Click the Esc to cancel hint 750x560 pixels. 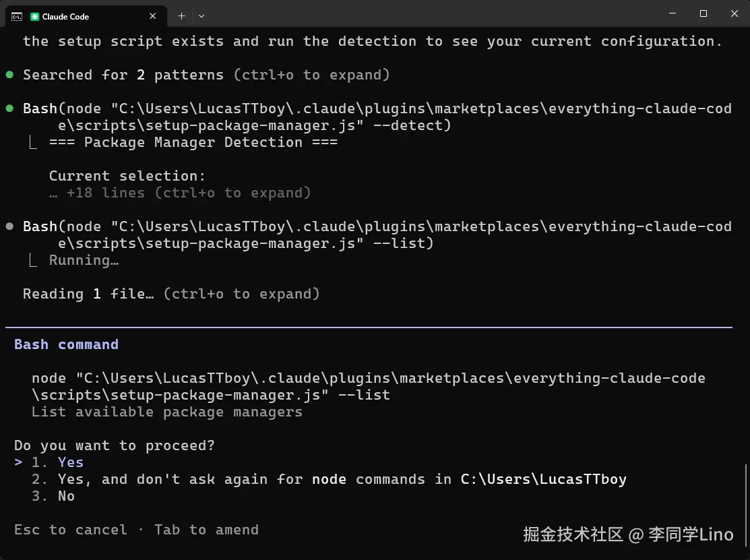pyautogui.click(x=71, y=530)
